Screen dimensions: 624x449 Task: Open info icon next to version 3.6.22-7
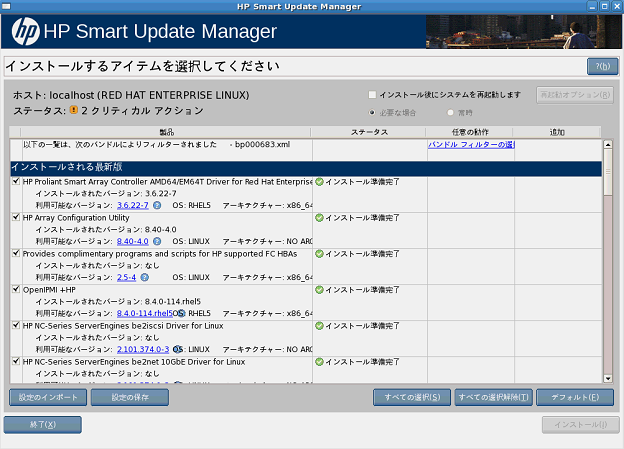157,205
